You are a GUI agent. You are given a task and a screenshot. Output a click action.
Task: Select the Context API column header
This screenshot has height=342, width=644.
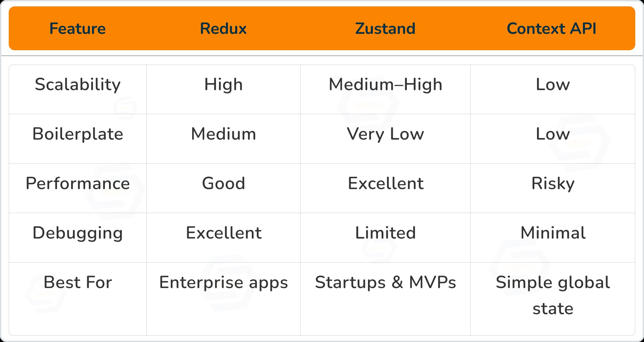pos(551,29)
